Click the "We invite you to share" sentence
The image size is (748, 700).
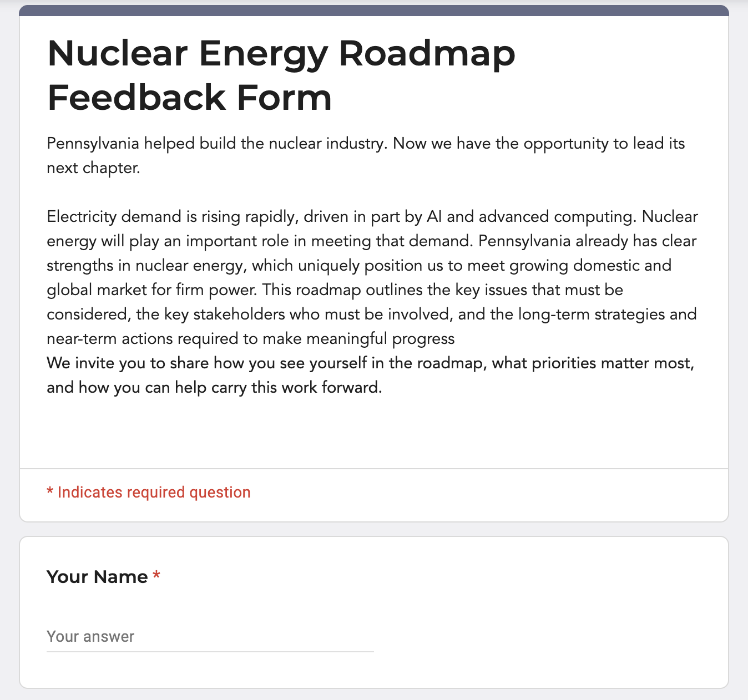coord(129,363)
